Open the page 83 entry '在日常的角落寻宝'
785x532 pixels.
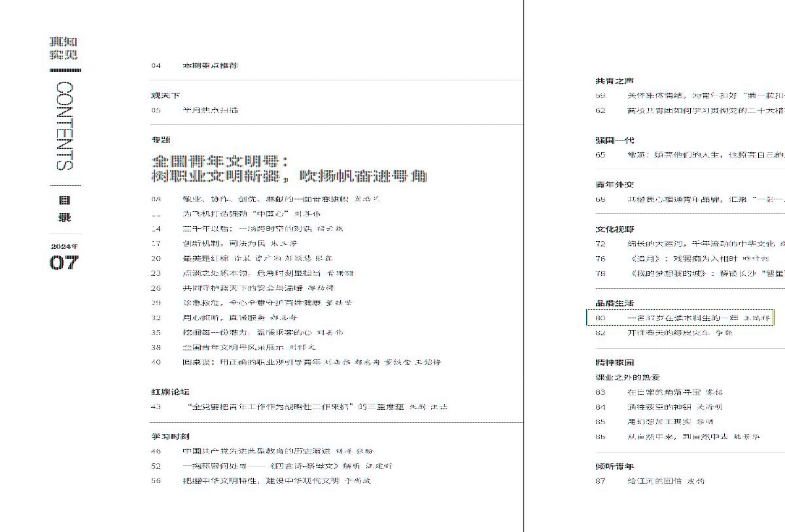click(x=660, y=392)
